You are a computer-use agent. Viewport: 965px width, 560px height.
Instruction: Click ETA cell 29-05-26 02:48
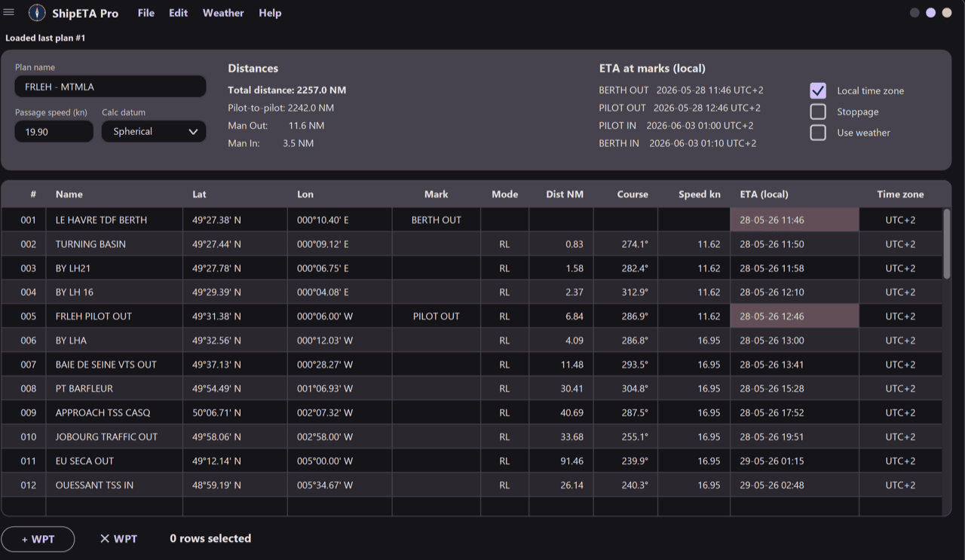click(795, 485)
